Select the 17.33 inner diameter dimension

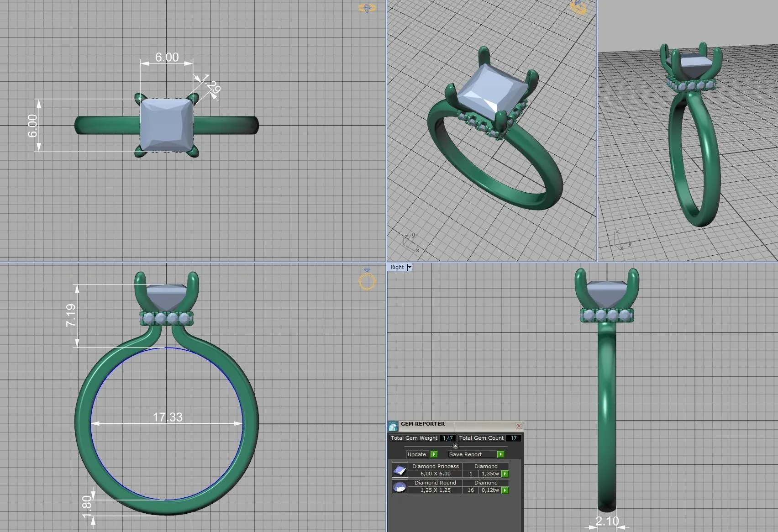pyautogui.click(x=168, y=417)
